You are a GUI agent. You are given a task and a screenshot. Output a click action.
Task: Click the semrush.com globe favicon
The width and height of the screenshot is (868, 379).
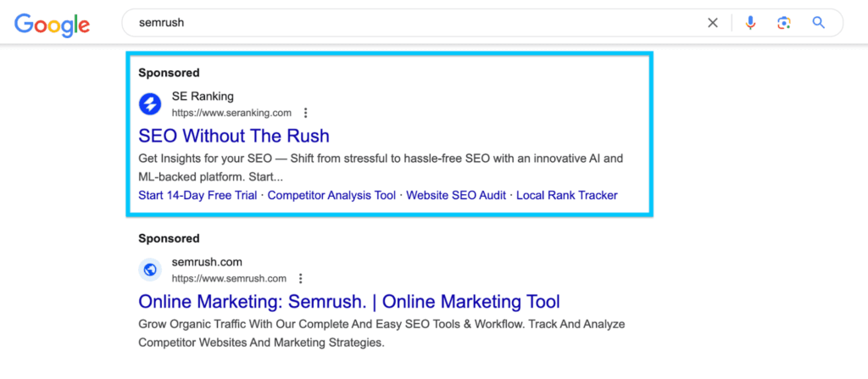click(150, 270)
